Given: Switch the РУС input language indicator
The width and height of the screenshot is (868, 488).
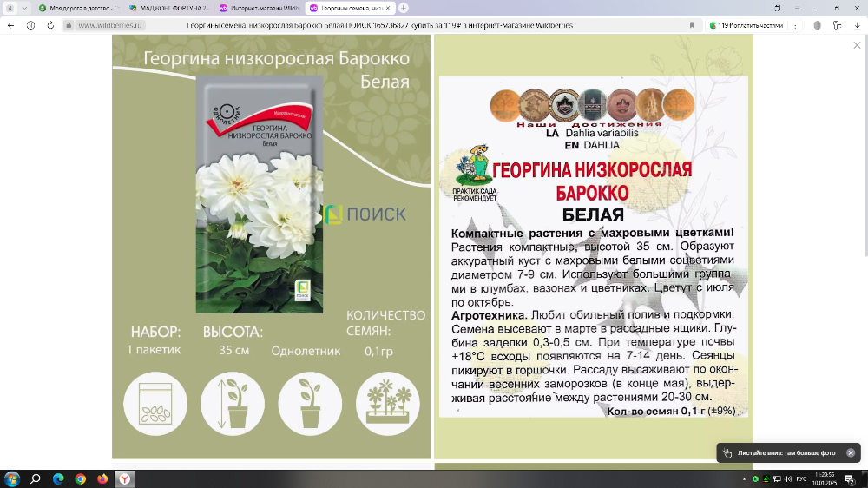Looking at the screenshot, I should coord(799,478).
